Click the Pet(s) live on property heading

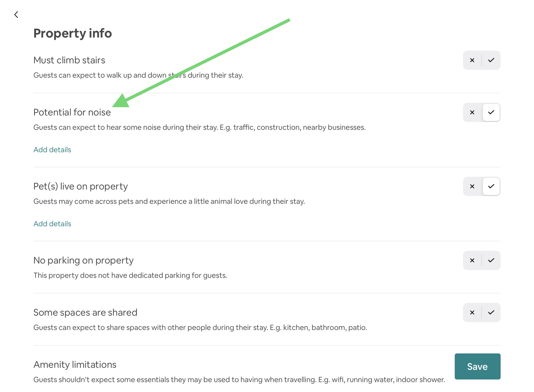[x=81, y=186]
